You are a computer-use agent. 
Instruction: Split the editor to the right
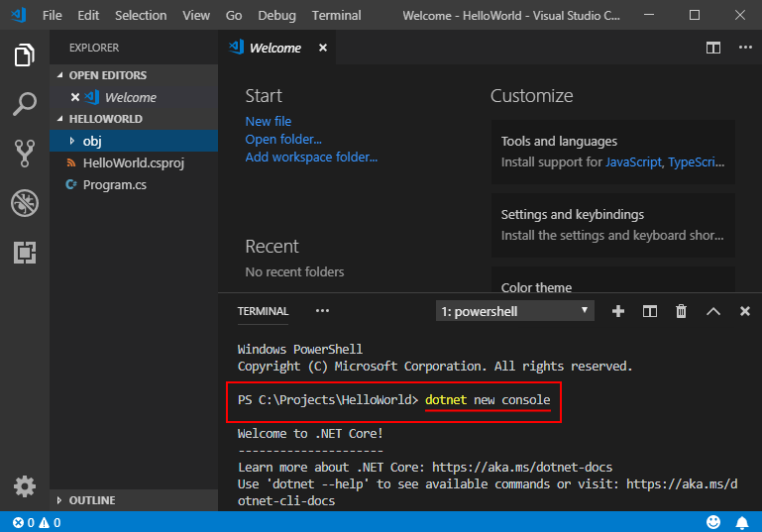[x=712, y=48]
